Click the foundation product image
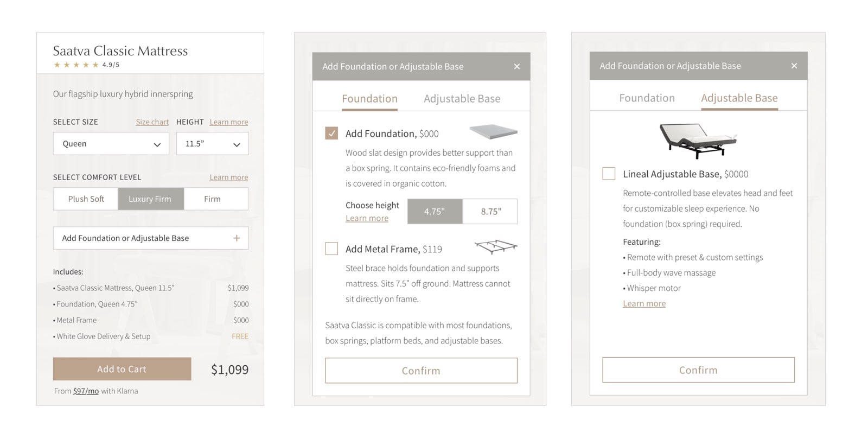The width and height of the screenshot is (868, 445). coord(493,131)
